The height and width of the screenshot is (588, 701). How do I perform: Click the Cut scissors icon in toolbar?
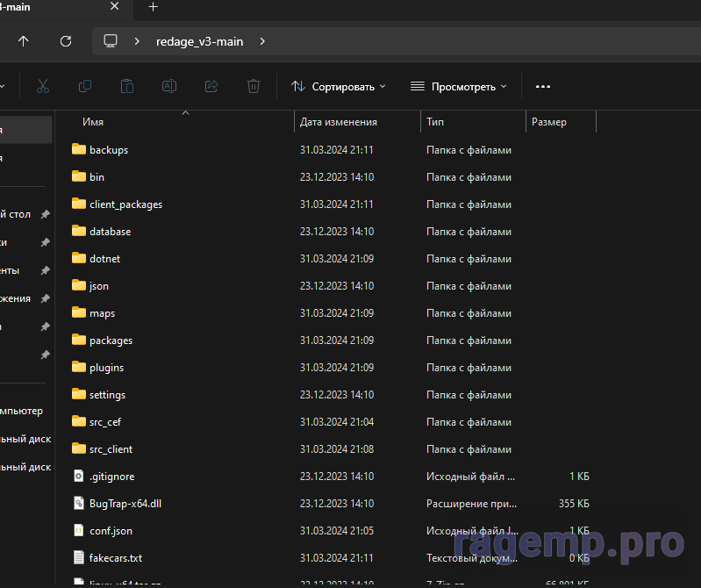tap(42, 86)
